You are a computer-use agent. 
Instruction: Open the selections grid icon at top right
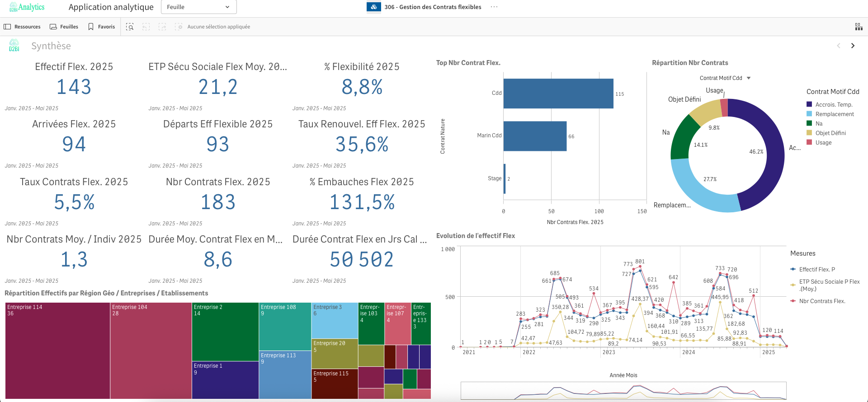click(859, 27)
